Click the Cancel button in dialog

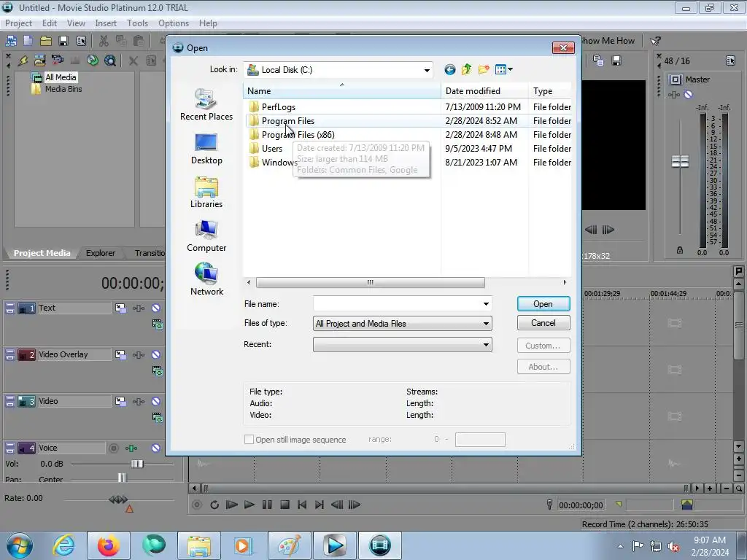tap(543, 323)
